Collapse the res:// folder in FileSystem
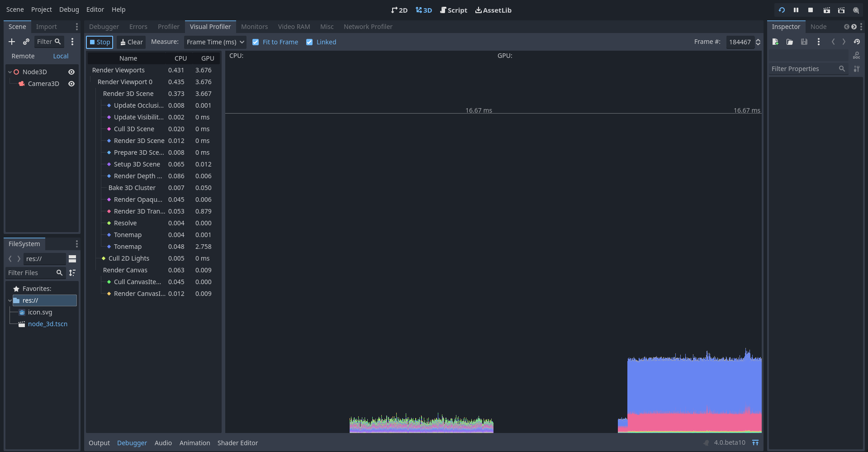 pos(9,300)
